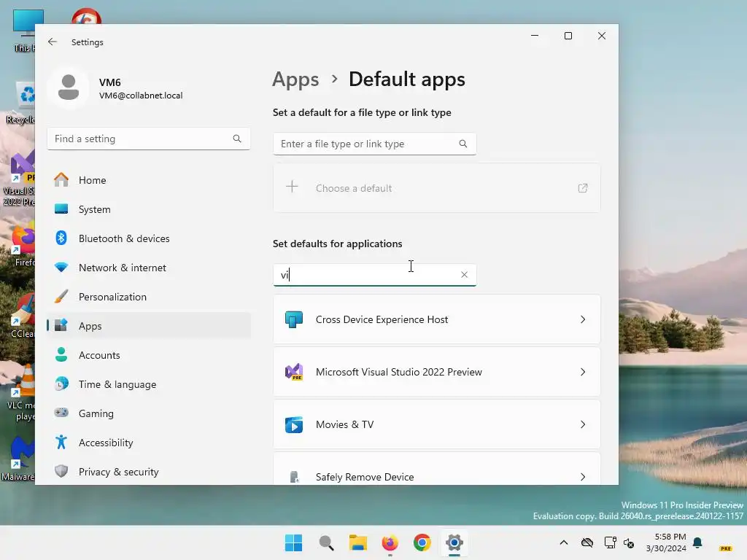Select the Malwarebytes desktop shortcut

[x=18, y=458]
